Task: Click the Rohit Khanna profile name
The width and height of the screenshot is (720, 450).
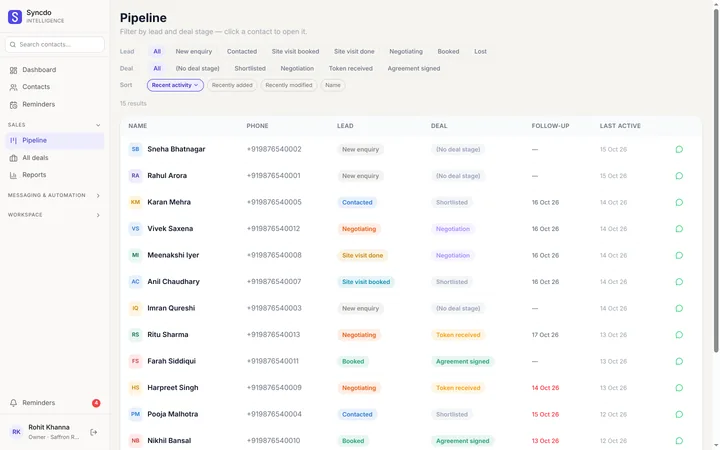Action: pyautogui.click(x=49, y=428)
